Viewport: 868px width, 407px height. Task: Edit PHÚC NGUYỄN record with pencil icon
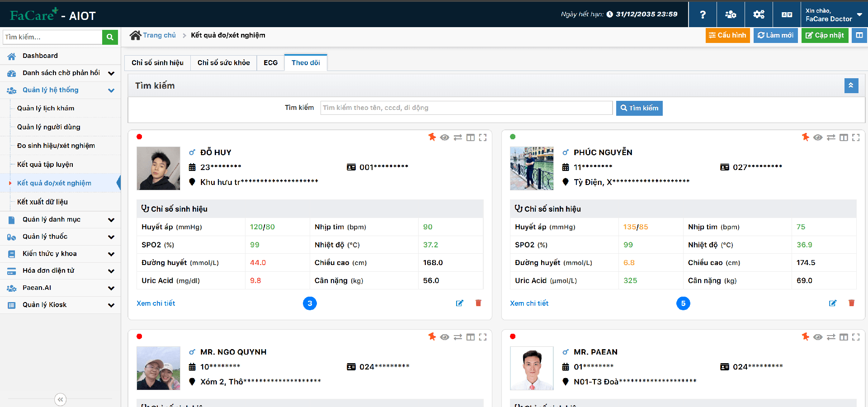[x=833, y=303]
